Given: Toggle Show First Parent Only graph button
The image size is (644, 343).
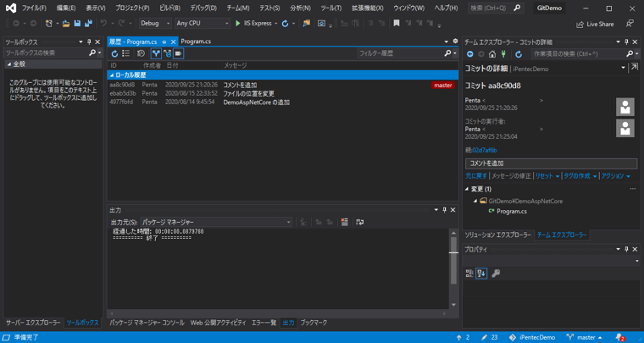Looking at the screenshot, I should tap(156, 53).
